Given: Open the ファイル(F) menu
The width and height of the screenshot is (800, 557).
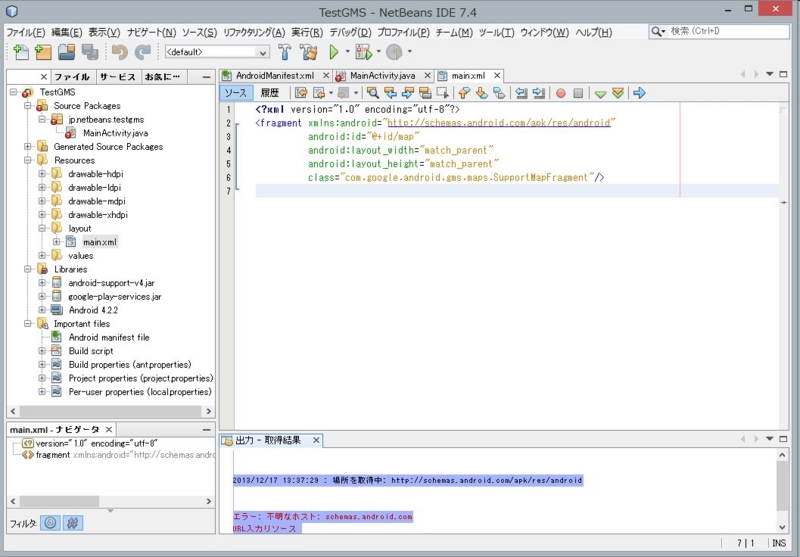Looking at the screenshot, I should 26,33.
